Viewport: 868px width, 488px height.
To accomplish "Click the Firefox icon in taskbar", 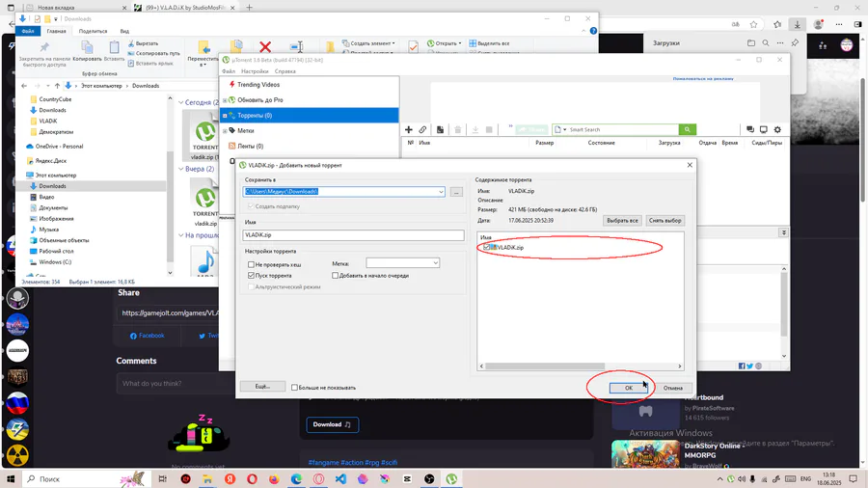I will tap(274, 479).
